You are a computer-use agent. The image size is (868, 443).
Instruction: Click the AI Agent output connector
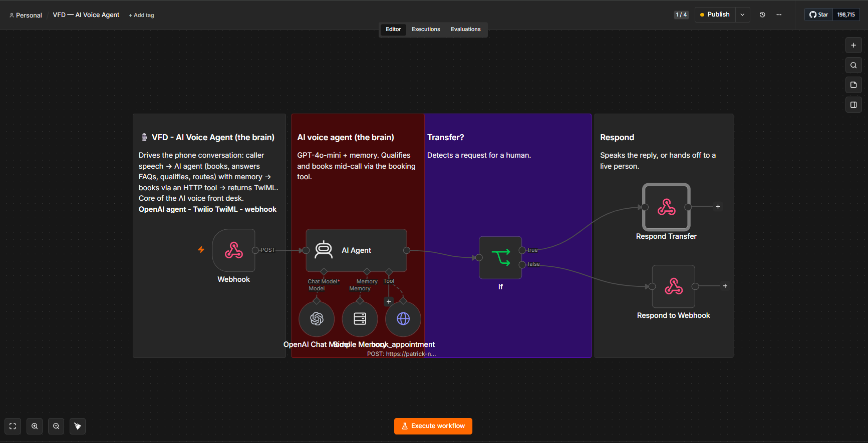pos(407,250)
